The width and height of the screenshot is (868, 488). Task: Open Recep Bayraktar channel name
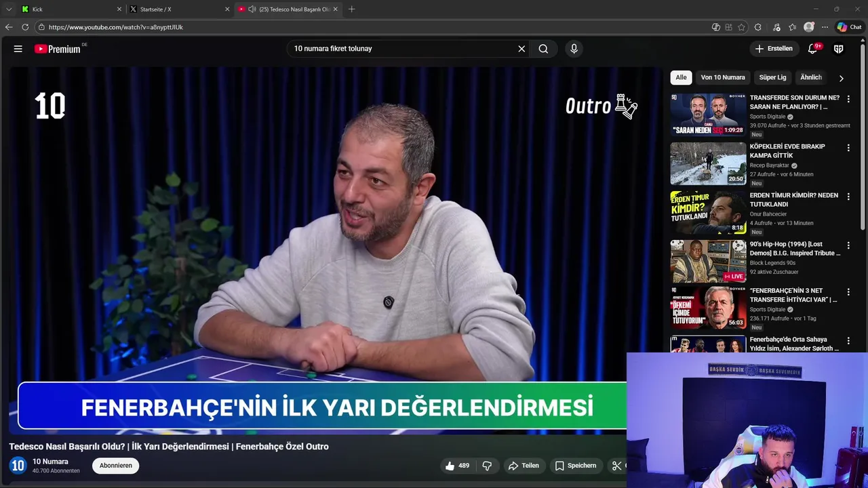tap(769, 165)
